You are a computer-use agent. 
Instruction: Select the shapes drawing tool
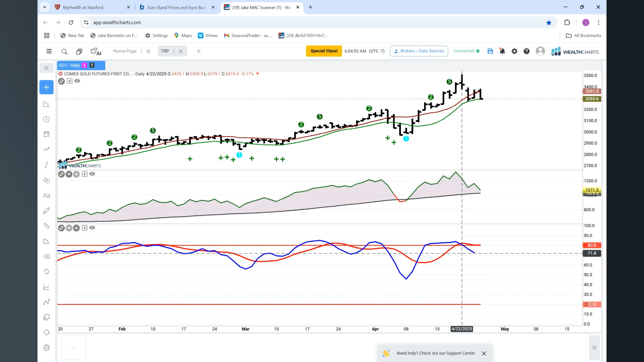[x=47, y=180]
